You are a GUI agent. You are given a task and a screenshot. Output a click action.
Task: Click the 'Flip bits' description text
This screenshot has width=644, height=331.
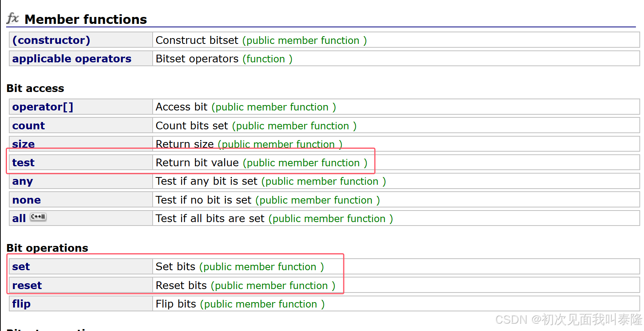(176, 304)
